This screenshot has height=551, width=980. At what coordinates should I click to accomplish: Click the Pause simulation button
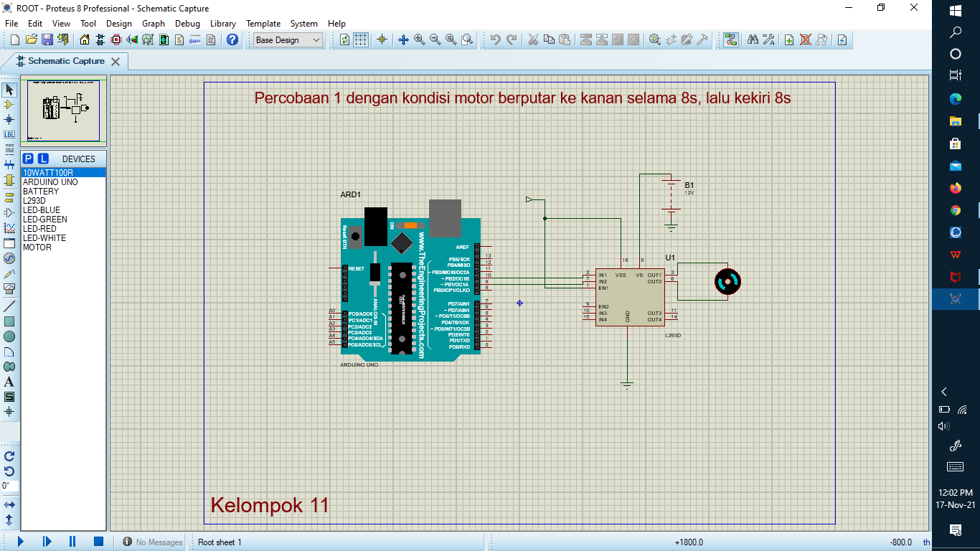(x=72, y=542)
